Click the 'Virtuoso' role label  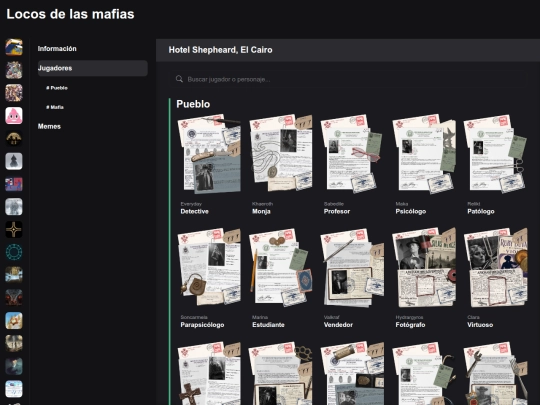480,325
